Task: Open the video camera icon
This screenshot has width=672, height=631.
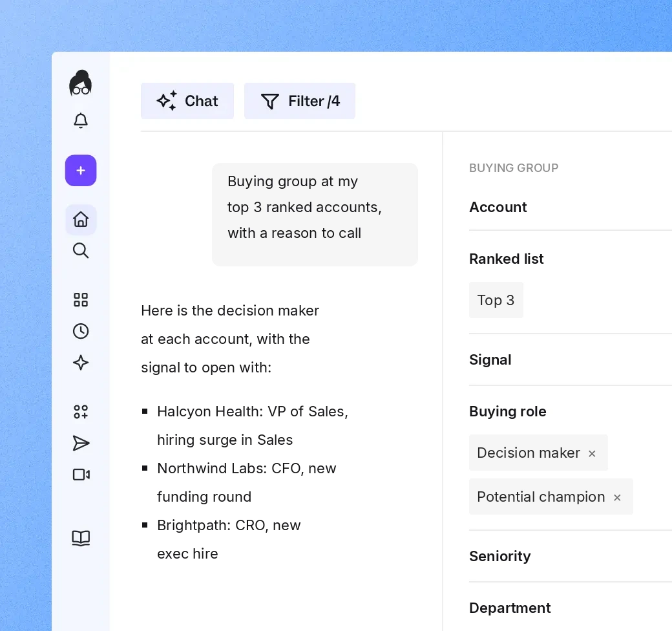Action: click(81, 475)
